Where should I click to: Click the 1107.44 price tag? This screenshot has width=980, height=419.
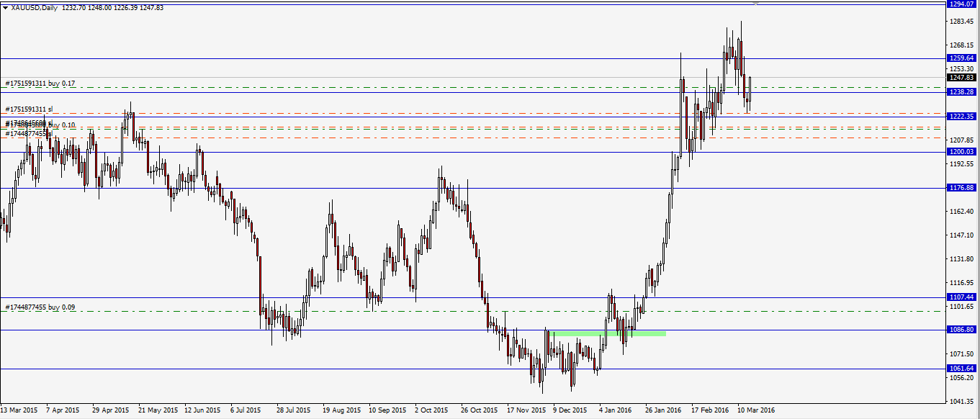(x=962, y=297)
